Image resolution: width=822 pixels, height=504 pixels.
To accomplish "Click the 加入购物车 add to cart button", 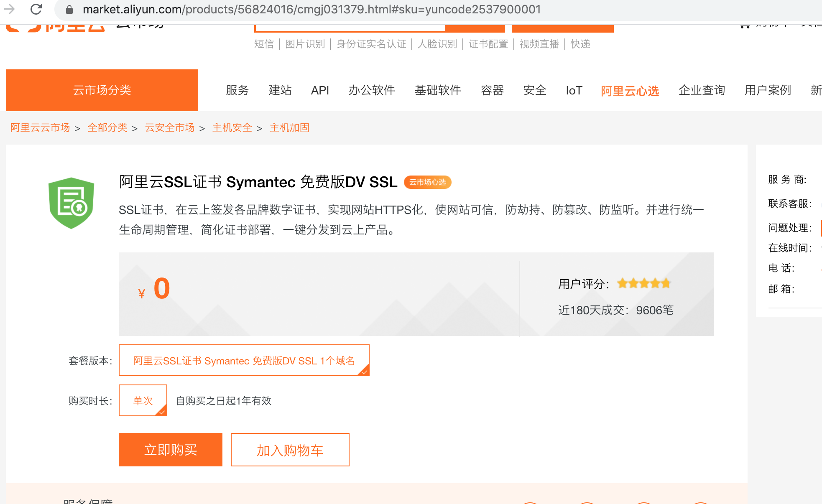I will point(290,450).
